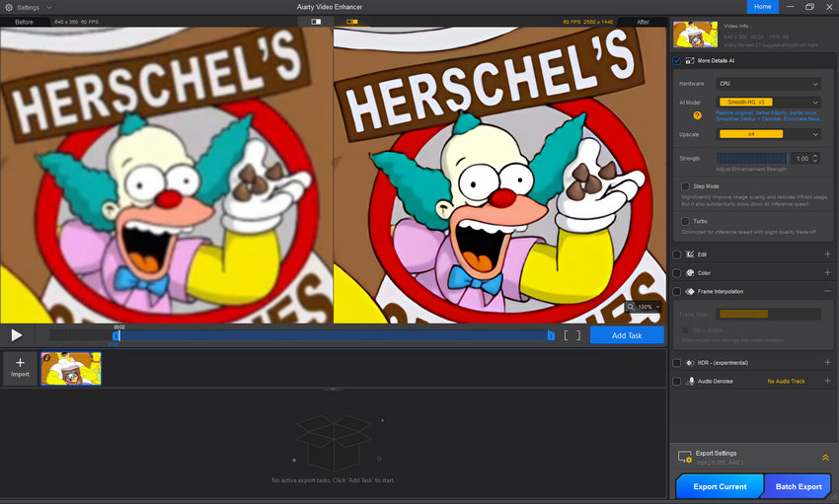The height and width of the screenshot is (504, 839).
Task: Click the Batch Export button
Action: (799, 486)
